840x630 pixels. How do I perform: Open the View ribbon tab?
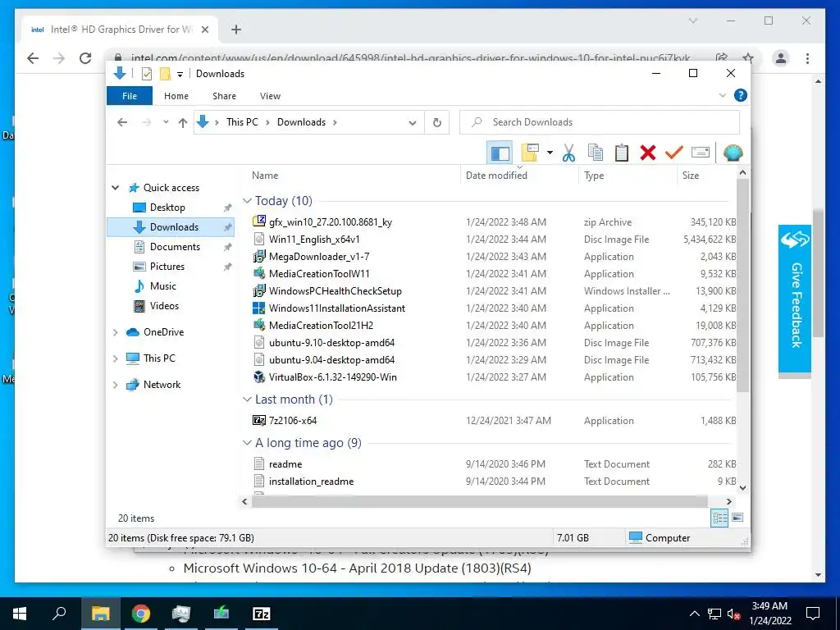[270, 96]
